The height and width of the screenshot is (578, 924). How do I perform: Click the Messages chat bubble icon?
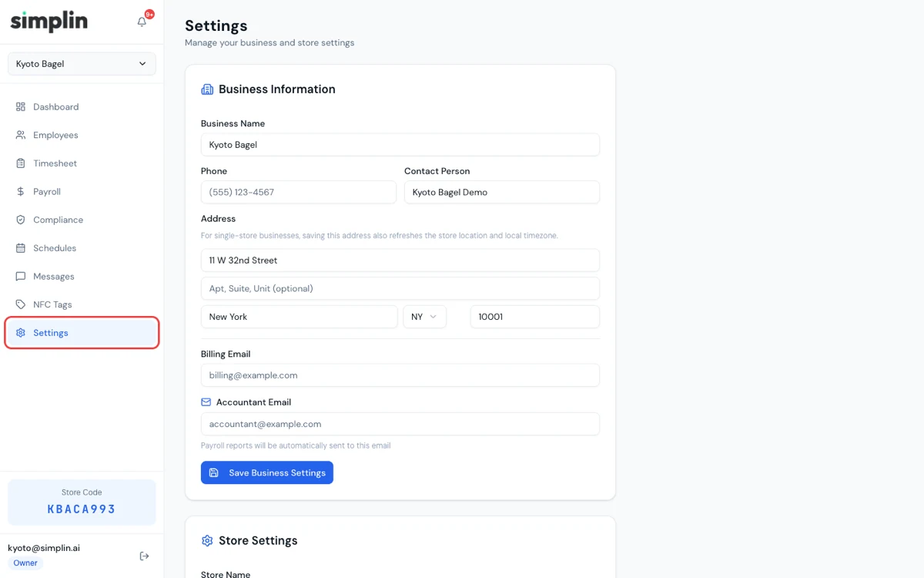point(21,277)
